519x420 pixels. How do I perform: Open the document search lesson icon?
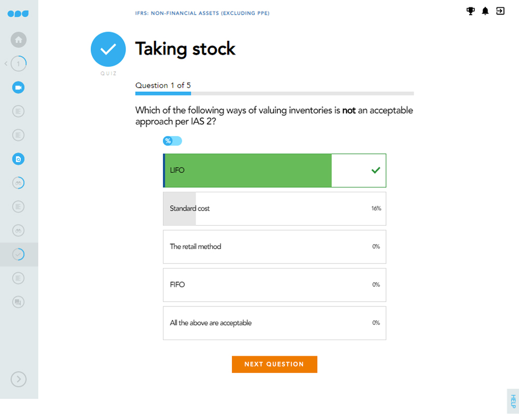pyautogui.click(x=19, y=159)
